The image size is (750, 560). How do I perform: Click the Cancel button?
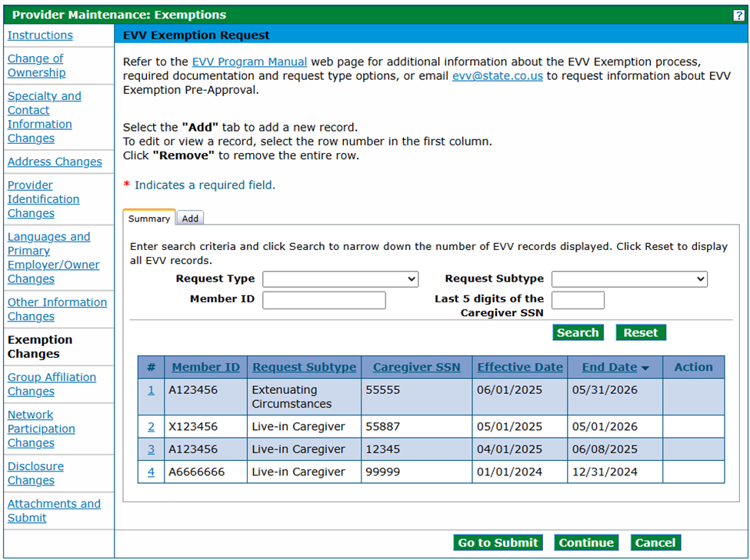[655, 543]
